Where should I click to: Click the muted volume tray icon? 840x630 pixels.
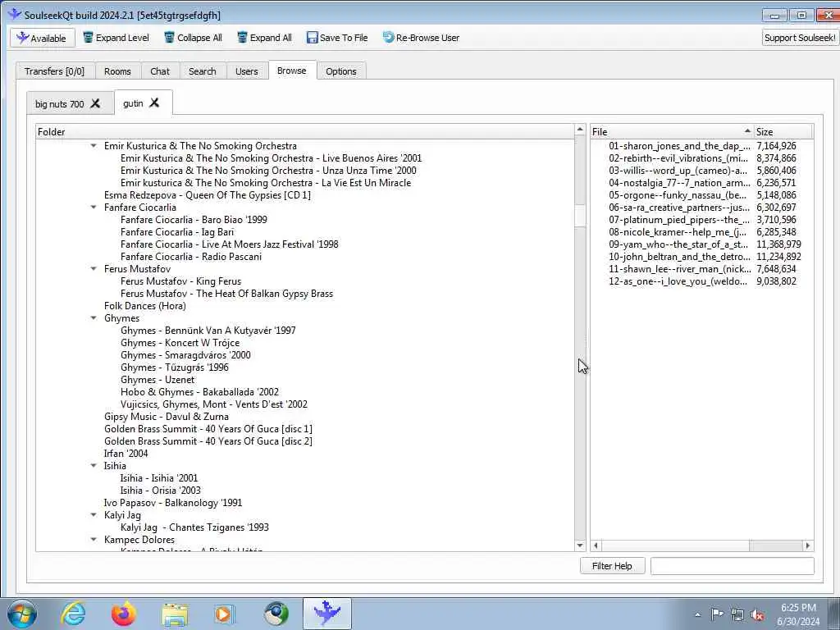[757, 615]
